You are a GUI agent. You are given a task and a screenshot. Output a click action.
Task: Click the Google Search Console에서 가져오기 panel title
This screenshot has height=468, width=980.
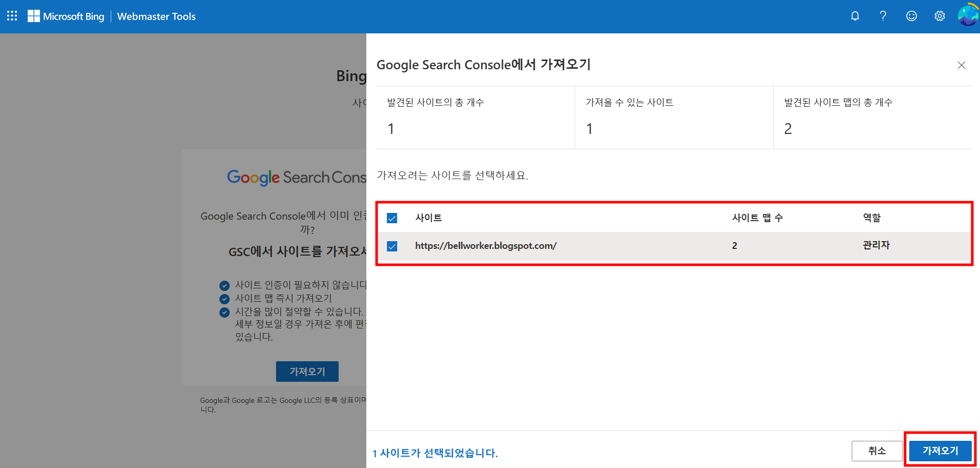click(x=484, y=65)
